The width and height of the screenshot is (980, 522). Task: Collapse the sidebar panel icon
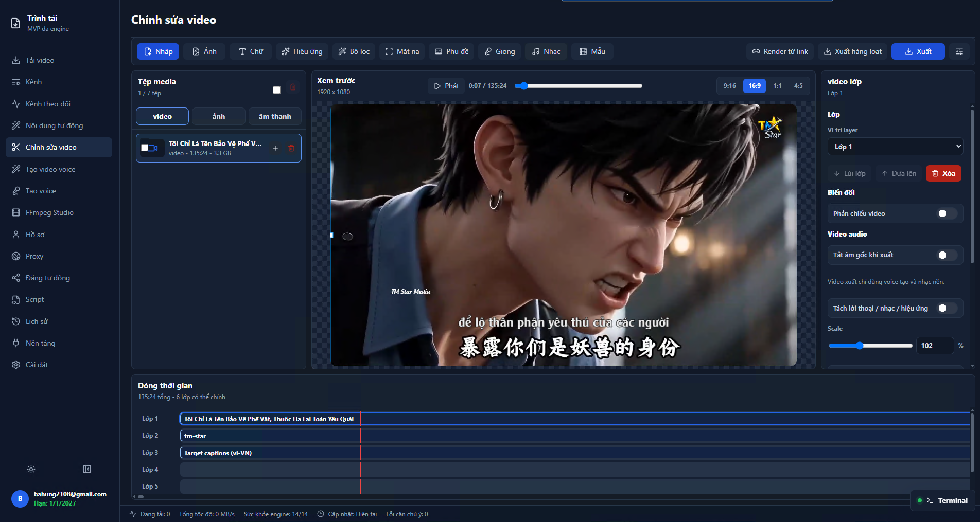87,469
